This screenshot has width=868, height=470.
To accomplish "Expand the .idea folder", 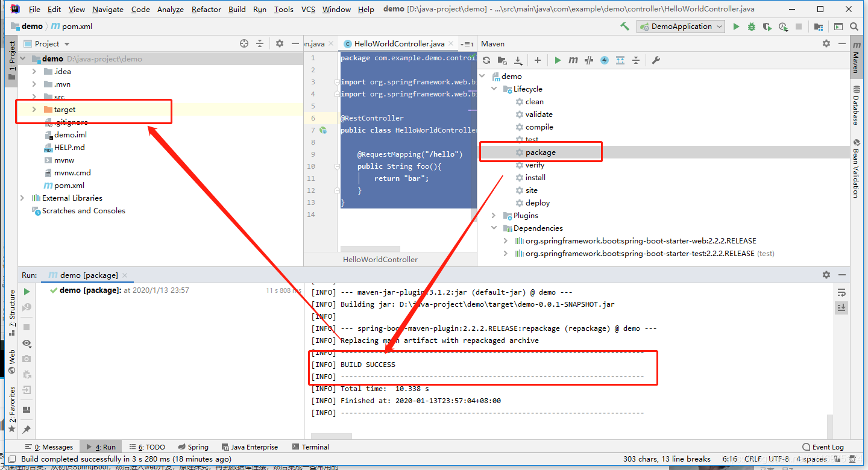I will 34,72.
